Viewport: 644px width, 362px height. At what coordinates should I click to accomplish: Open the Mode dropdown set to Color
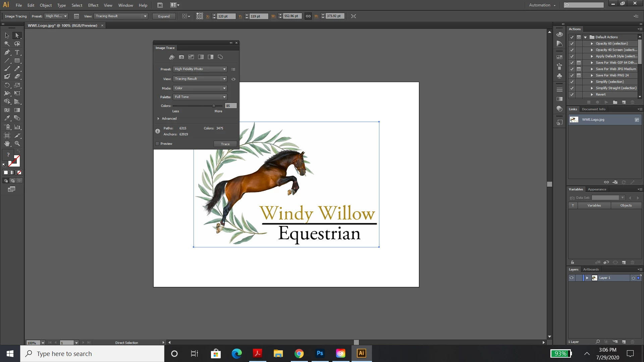(200, 88)
